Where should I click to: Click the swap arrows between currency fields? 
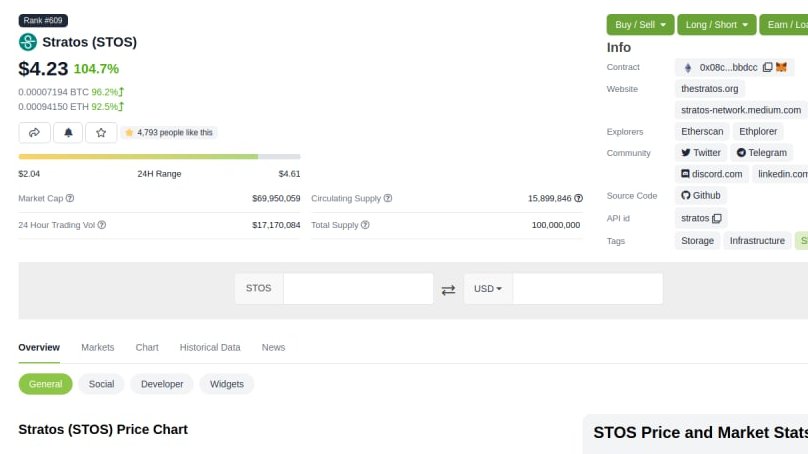pos(448,290)
